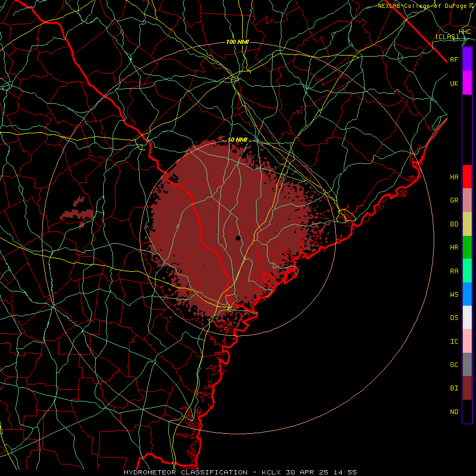Click the KCLX station identifier
476x476 pixels.
[x=271, y=472]
